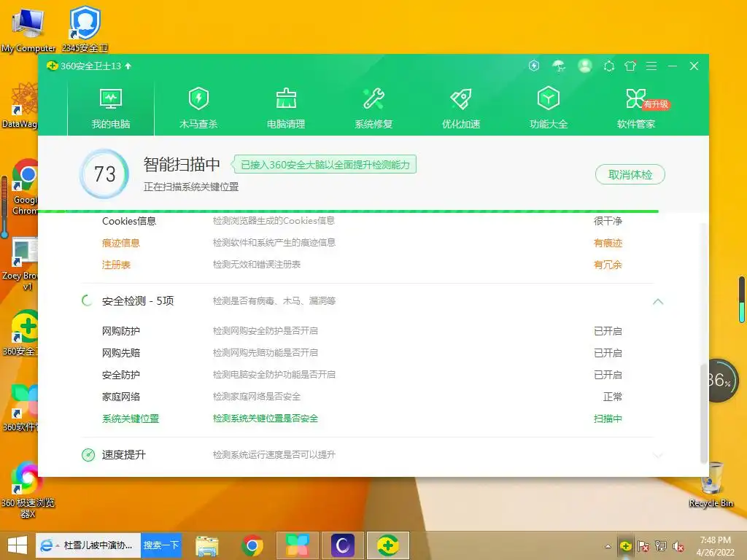The height and width of the screenshot is (560, 747).
Task: Expand the 速度提升 section chevron
Action: coord(658,456)
